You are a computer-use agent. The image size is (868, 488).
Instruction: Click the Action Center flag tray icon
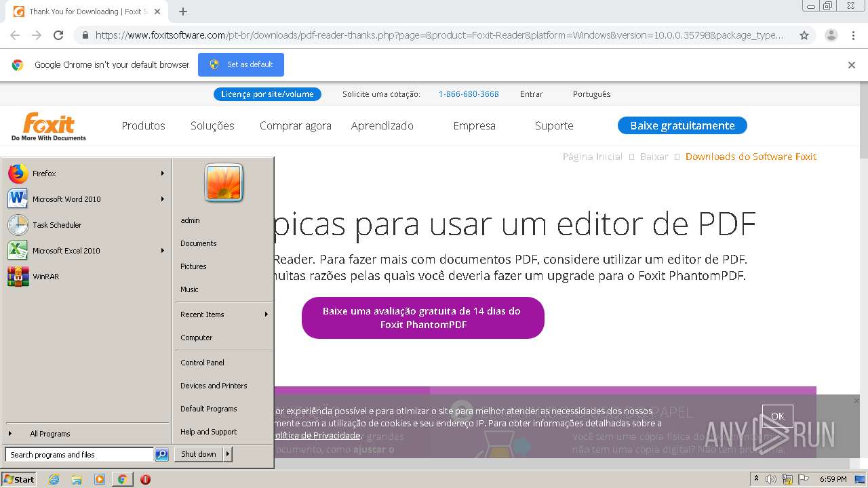[x=804, y=479]
